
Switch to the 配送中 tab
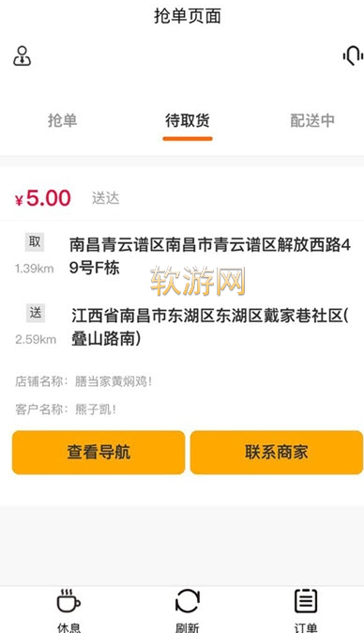[x=312, y=120]
